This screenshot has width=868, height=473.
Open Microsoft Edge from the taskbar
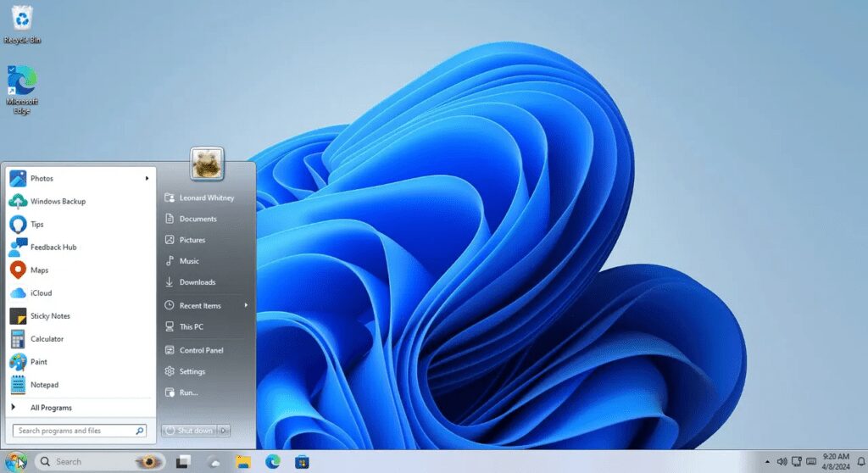click(x=272, y=462)
